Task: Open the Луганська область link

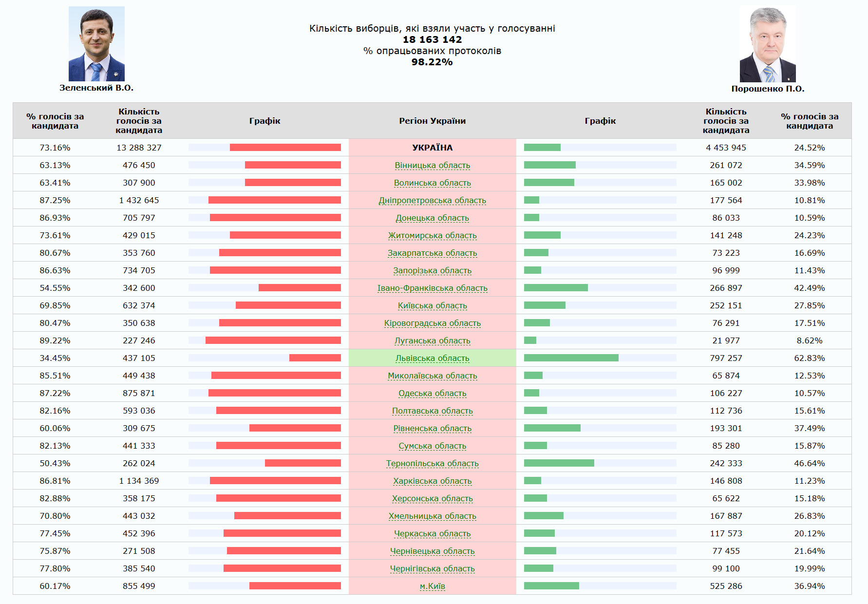Action: 432,340
